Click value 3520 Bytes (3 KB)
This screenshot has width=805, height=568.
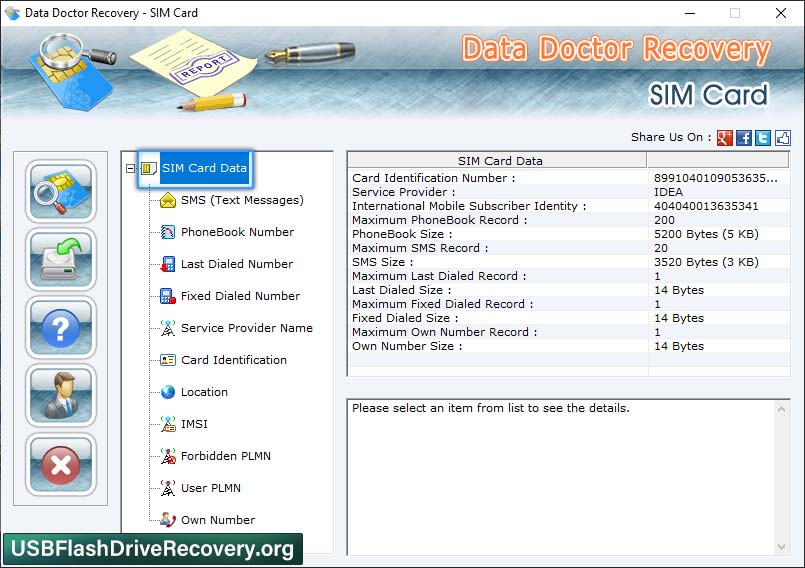click(706, 262)
